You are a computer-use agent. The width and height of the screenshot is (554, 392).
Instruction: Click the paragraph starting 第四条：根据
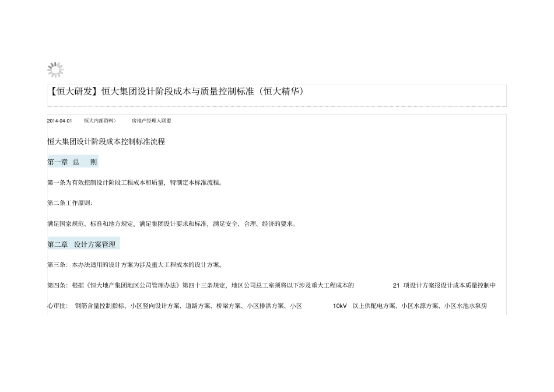tap(271, 285)
